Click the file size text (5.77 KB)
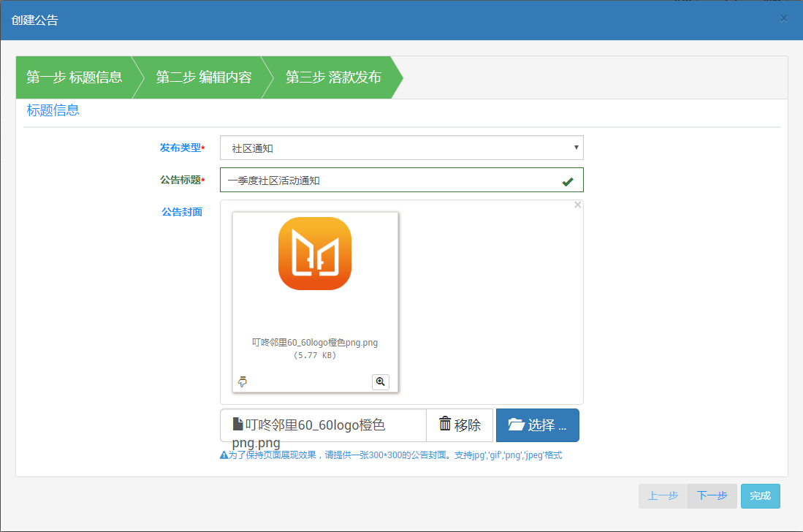The image size is (803, 532). [x=315, y=355]
